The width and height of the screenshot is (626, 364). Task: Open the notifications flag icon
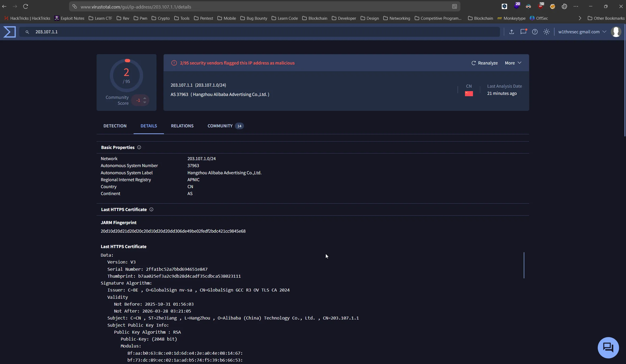(523, 32)
